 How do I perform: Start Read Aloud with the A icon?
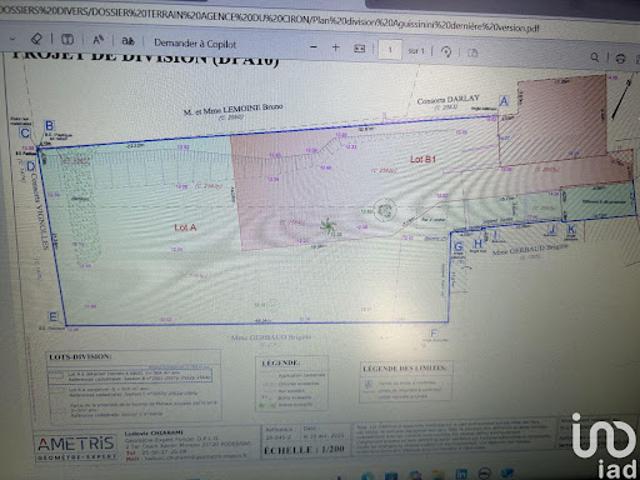point(98,40)
